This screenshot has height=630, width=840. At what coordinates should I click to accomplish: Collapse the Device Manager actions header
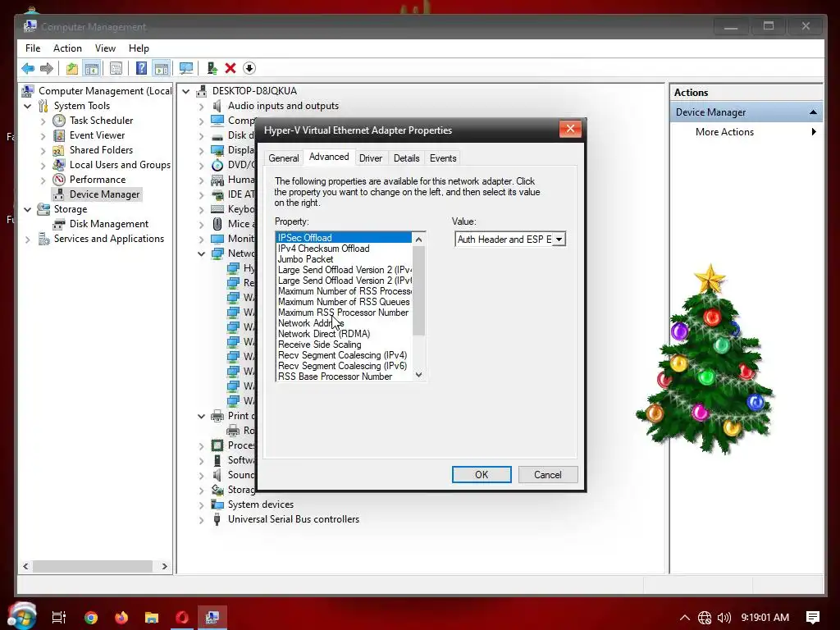[x=813, y=112]
